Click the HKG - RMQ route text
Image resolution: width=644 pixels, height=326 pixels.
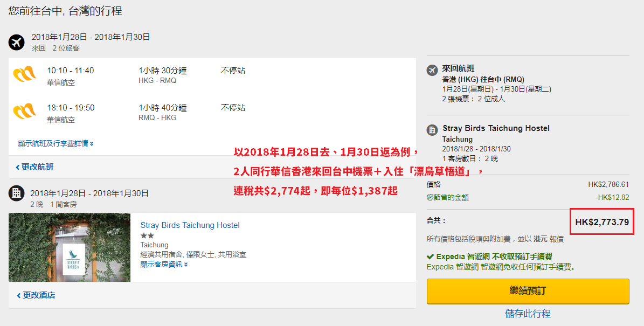[157, 80]
